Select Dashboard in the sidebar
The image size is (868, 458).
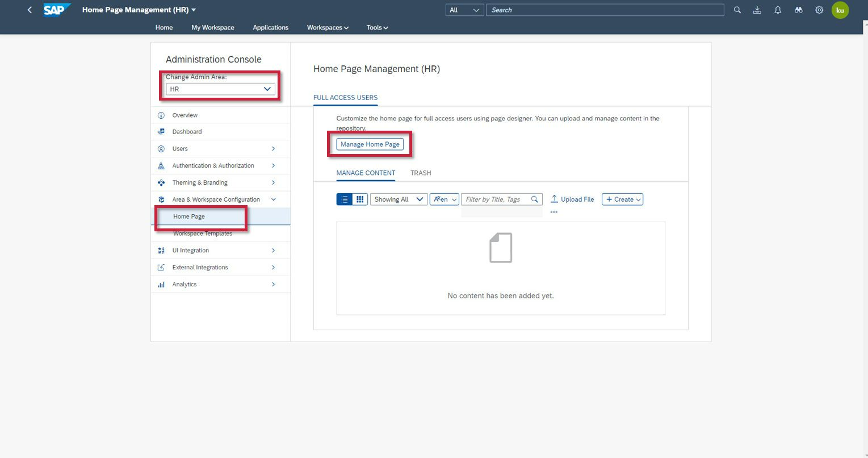click(220, 132)
